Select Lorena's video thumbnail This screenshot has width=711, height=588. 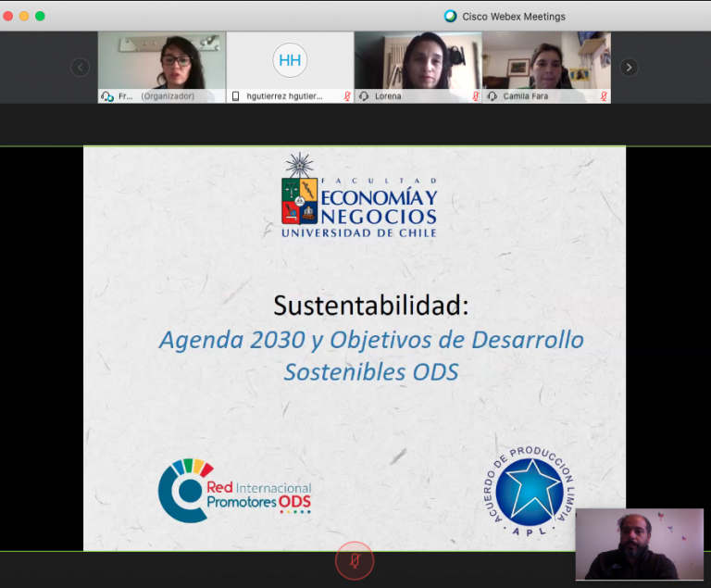pos(418,68)
